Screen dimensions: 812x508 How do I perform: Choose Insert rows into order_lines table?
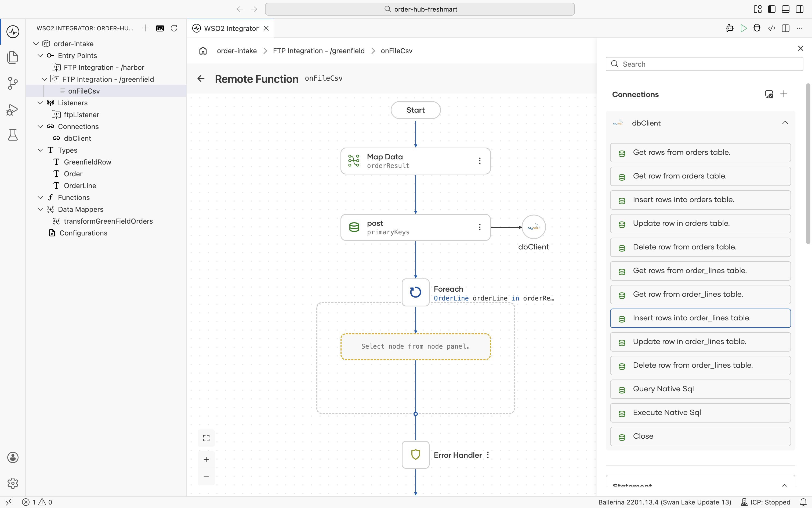pyautogui.click(x=700, y=318)
